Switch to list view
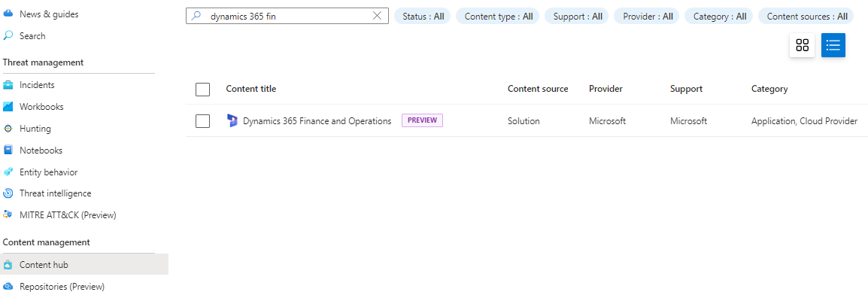Image resolution: width=868 pixels, height=298 pixels. [x=833, y=45]
